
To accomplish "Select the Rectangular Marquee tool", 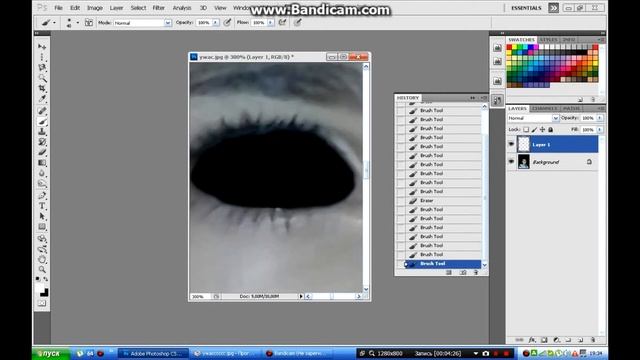I will pos(42,57).
